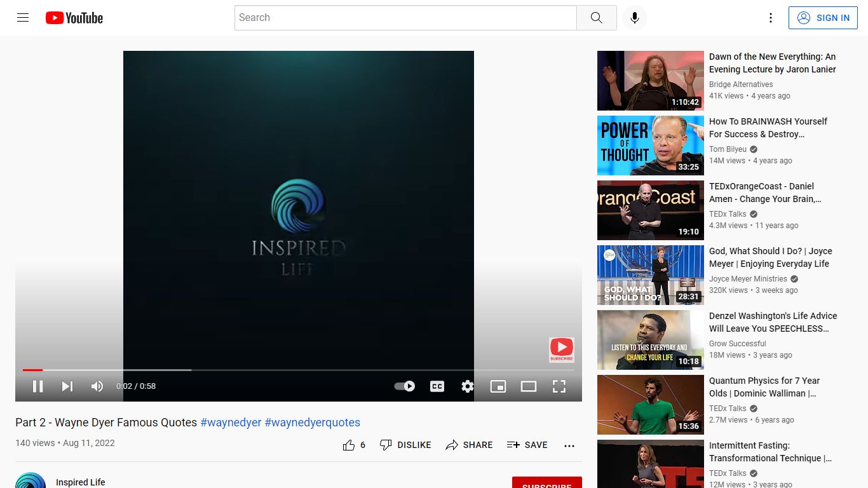Start voice search with microphone icon
Screen dimensions: 868x488
tap(634, 18)
